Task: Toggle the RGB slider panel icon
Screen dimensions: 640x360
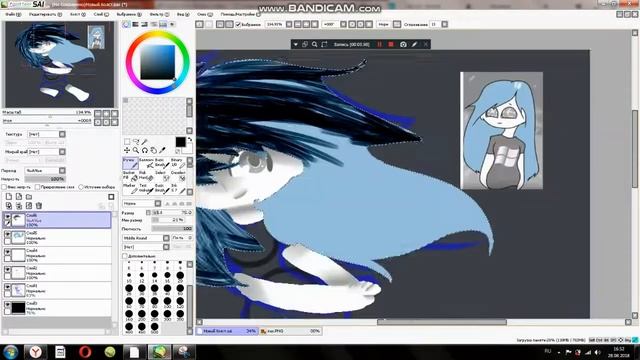Action: coord(136,24)
